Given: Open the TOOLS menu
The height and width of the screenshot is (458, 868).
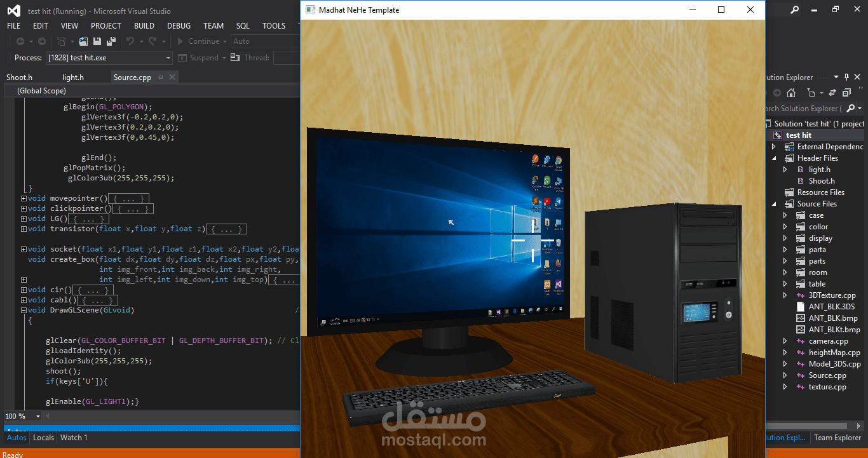Looking at the screenshot, I should [274, 26].
